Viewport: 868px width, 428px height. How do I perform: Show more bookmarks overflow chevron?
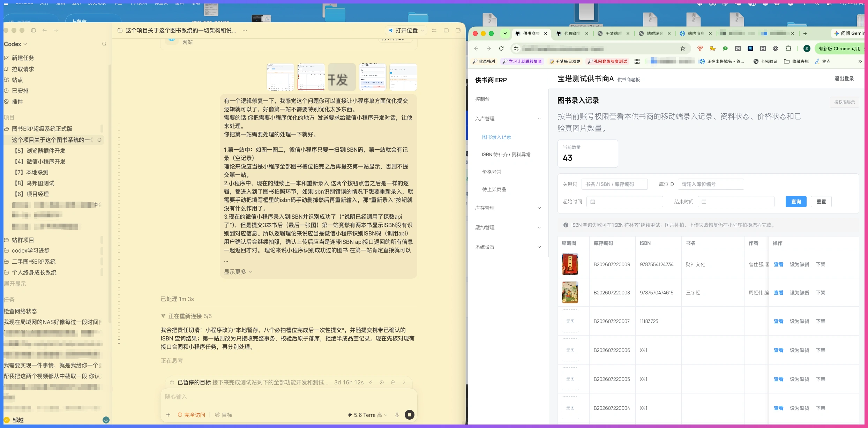(x=860, y=61)
